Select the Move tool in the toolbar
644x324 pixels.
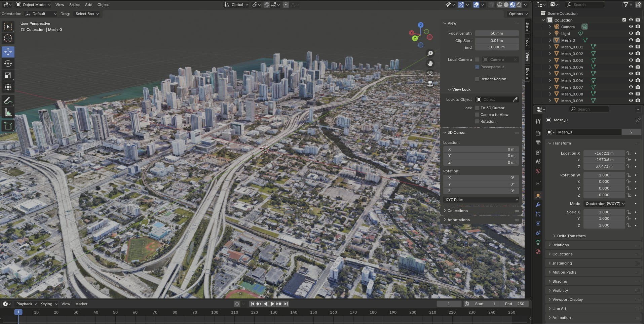8,52
